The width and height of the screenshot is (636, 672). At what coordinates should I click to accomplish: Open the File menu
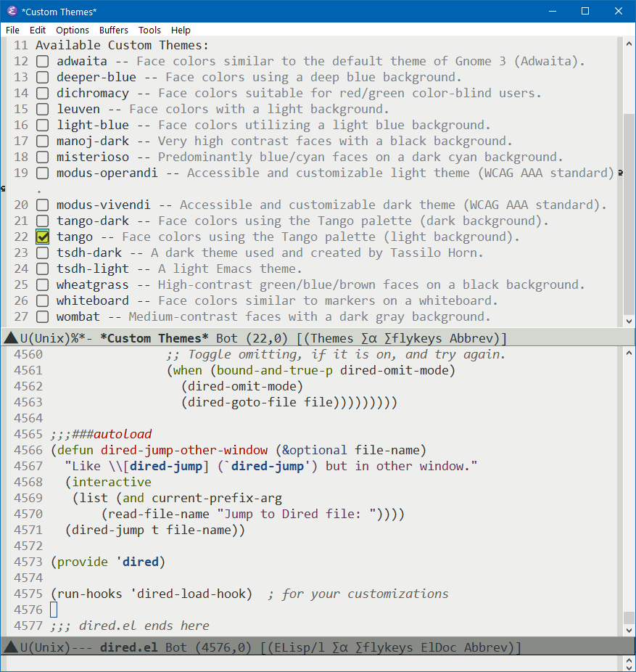[12, 30]
